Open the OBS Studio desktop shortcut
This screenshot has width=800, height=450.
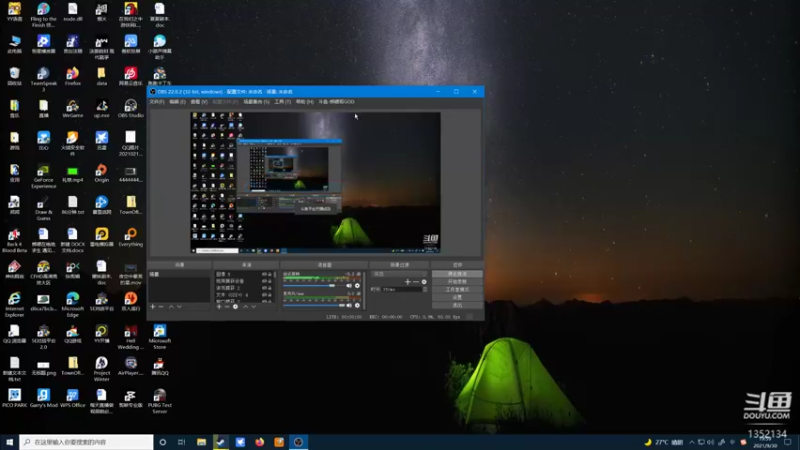tap(131, 109)
